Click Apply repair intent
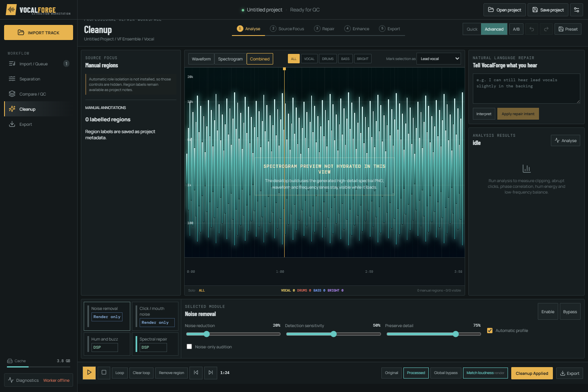The height and width of the screenshot is (392, 588). (x=518, y=114)
